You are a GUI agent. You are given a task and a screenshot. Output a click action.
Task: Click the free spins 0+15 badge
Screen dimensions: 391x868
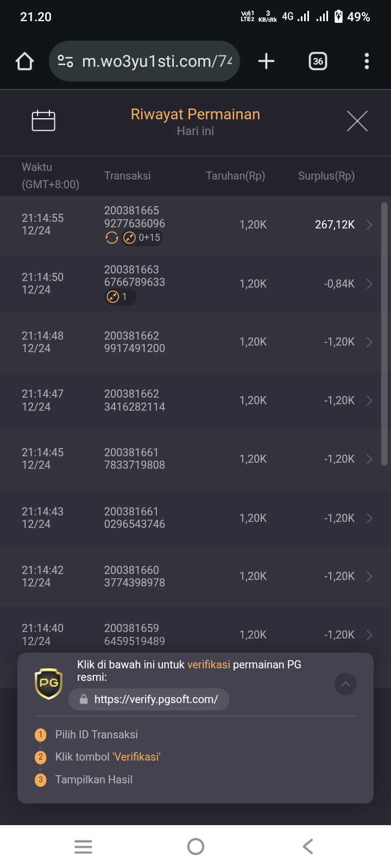coord(142,238)
